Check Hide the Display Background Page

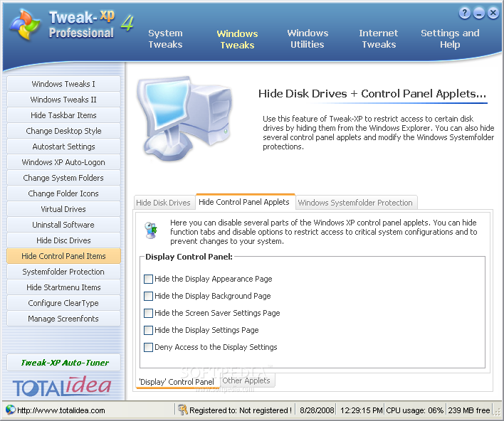(x=148, y=296)
